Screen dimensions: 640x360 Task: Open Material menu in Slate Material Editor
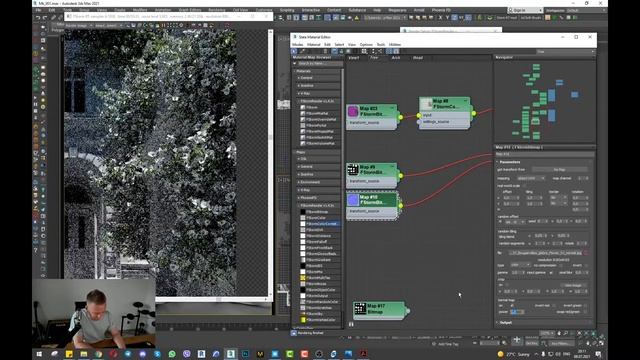[x=313, y=44]
